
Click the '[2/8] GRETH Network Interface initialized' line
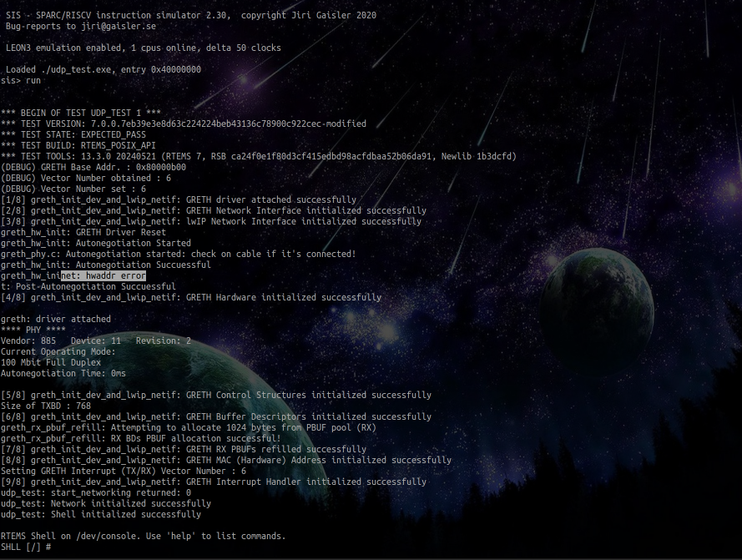(x=214, y=211)
